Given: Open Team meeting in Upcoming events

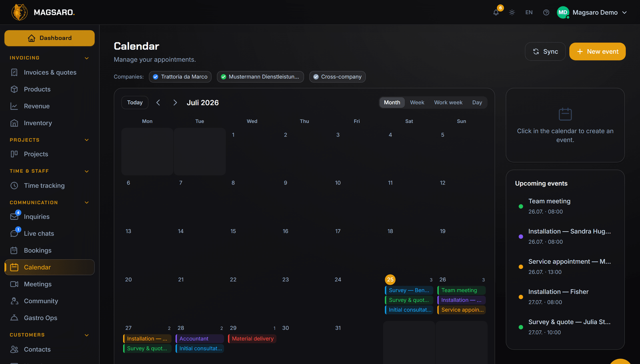Looking at the screenshot, I should tap(565, 206).
